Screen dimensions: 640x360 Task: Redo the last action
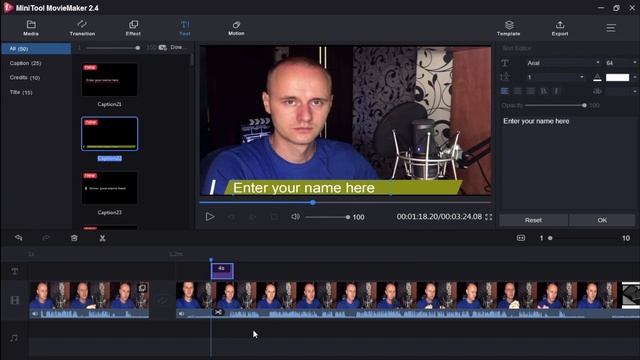46,238
